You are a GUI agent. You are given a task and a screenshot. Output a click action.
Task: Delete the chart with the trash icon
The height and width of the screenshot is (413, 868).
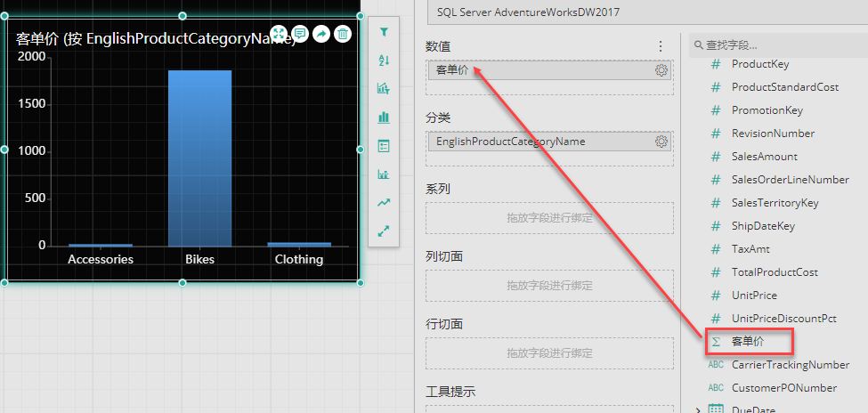pyautogui.click(x=343, y=34)
